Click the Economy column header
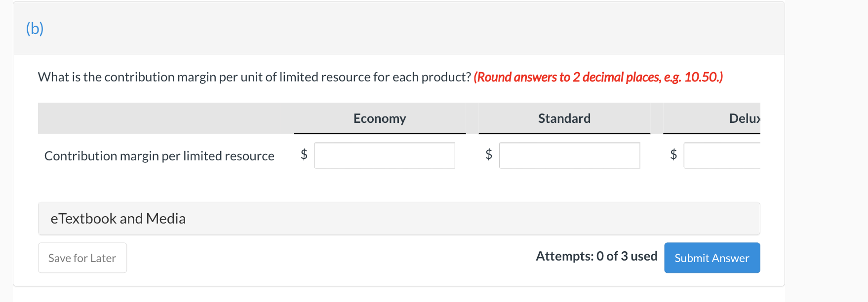Viewport: 868px width, 302px height. 379,118
